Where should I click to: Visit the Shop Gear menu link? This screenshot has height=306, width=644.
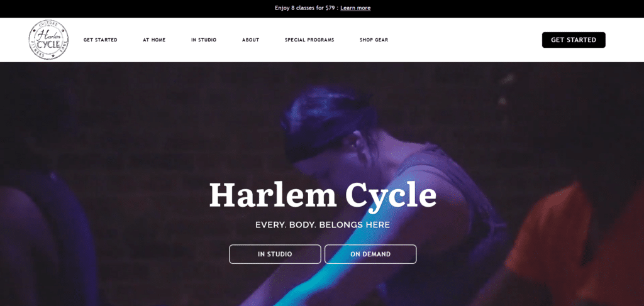coord(374,40)
